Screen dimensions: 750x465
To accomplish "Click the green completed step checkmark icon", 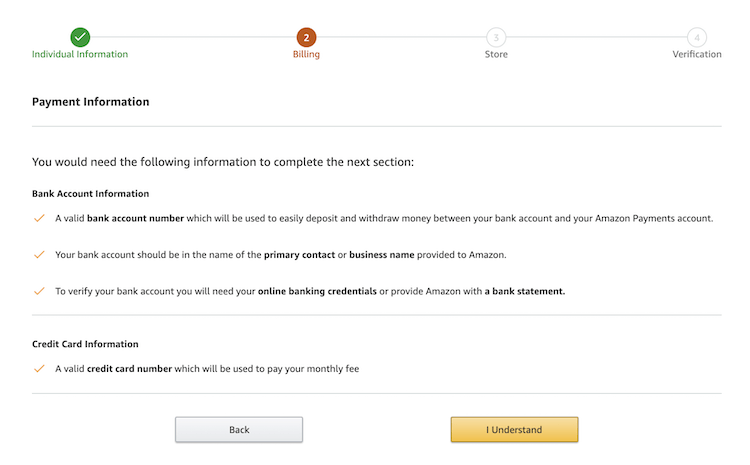I will pyautogui.click(x=80, y=37).
